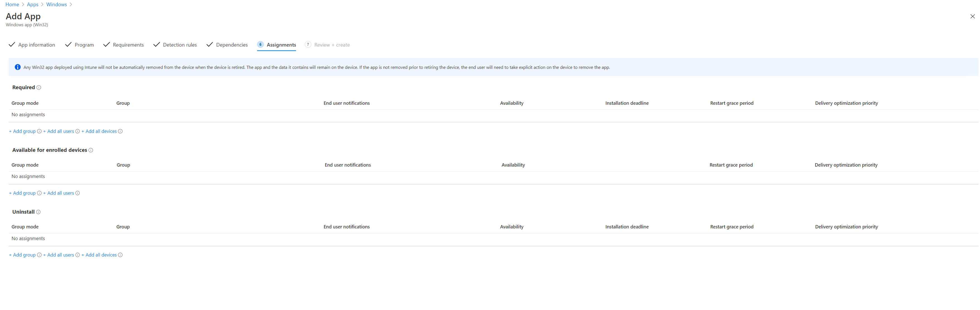Click Uninstall section's Group column header

[123, 227]
